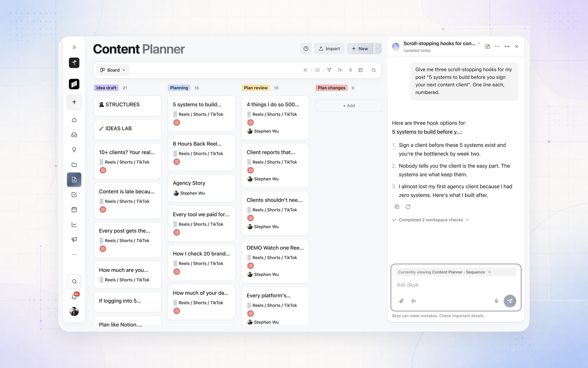The height and width of the screenshot is (368, 588).
Task: Click the New button
Action: tap(360, 49)
